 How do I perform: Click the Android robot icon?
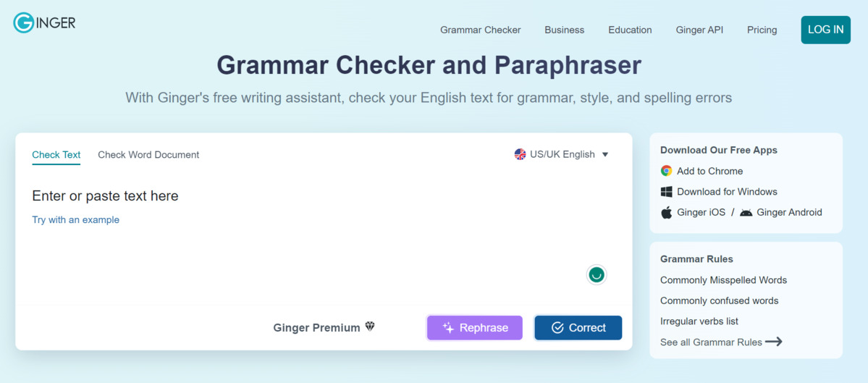coord(746,213)
